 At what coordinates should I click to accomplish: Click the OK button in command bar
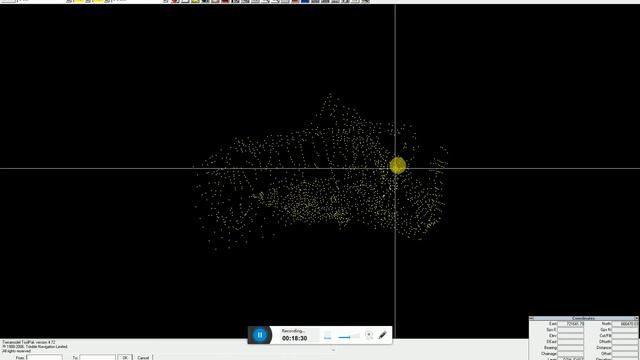[125, 358]
